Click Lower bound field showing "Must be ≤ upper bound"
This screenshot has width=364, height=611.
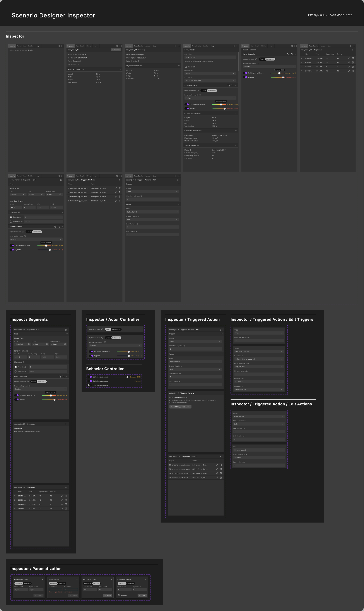55,589
